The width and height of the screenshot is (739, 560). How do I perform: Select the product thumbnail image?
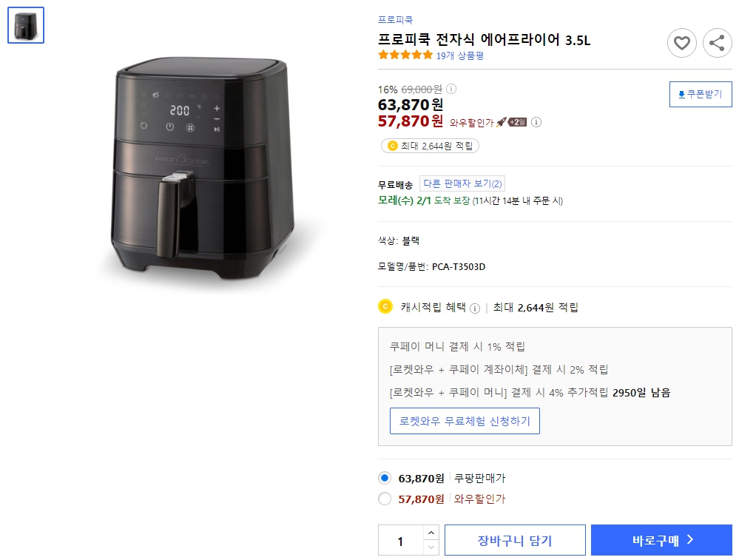pyautogui.click(x=26, y=24)
